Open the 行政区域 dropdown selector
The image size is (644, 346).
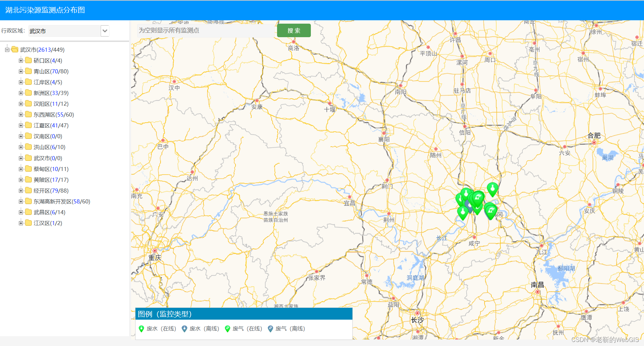[x=105, y=31]
